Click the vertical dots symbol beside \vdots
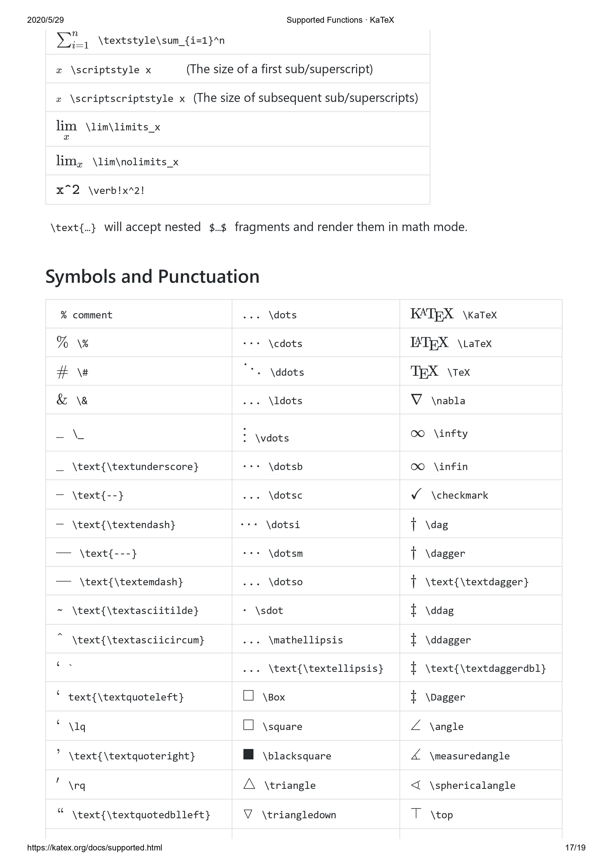This screenshot has width=613, height=868. (245, 435)
